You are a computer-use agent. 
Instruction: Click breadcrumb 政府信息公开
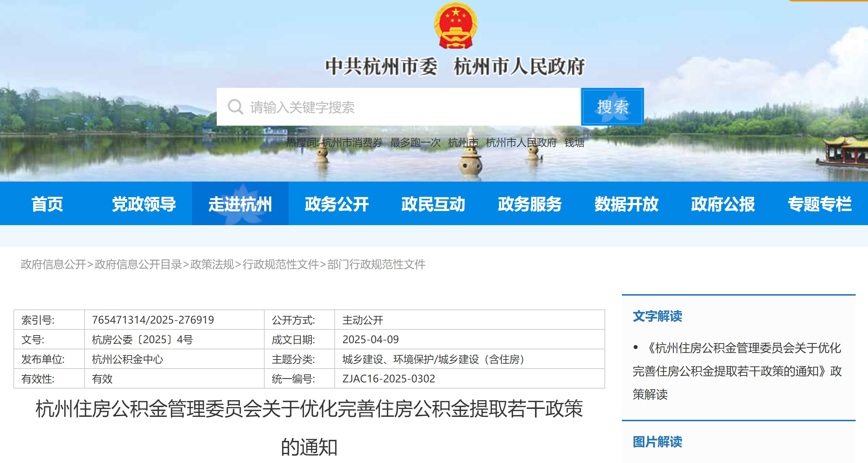pos(53,264)
